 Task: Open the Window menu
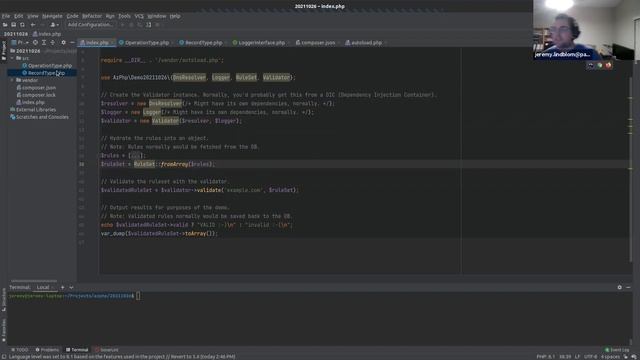click(157, 16)
